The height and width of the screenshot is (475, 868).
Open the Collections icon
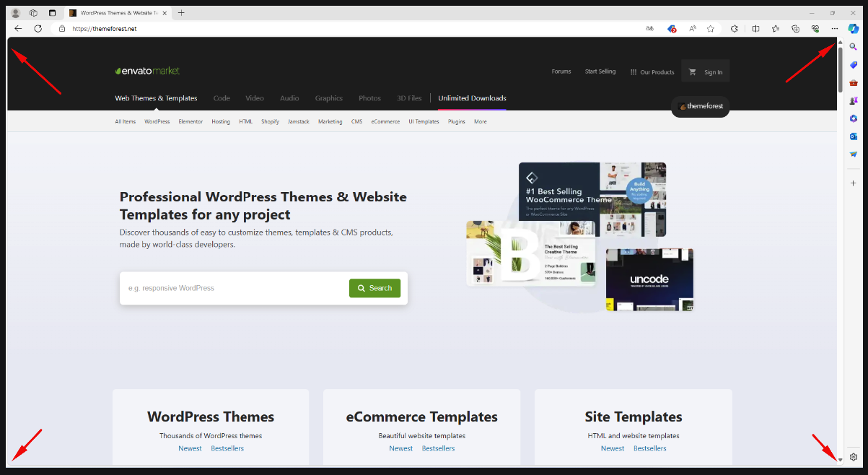point(795,29)
